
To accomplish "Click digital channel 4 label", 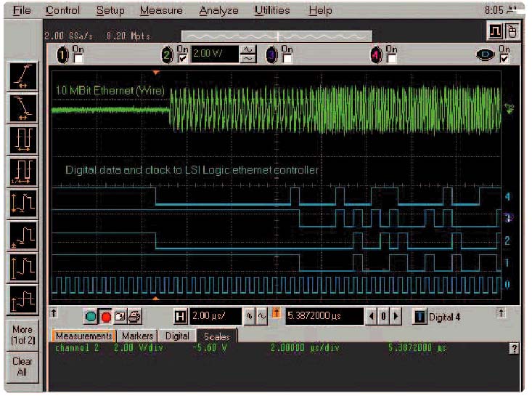I will click(507, 196).
